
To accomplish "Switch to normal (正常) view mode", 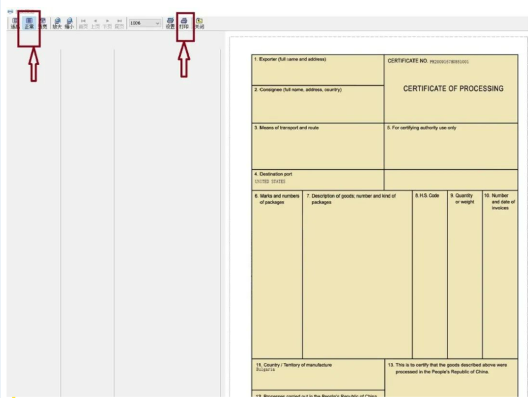I will pos(29,23).
